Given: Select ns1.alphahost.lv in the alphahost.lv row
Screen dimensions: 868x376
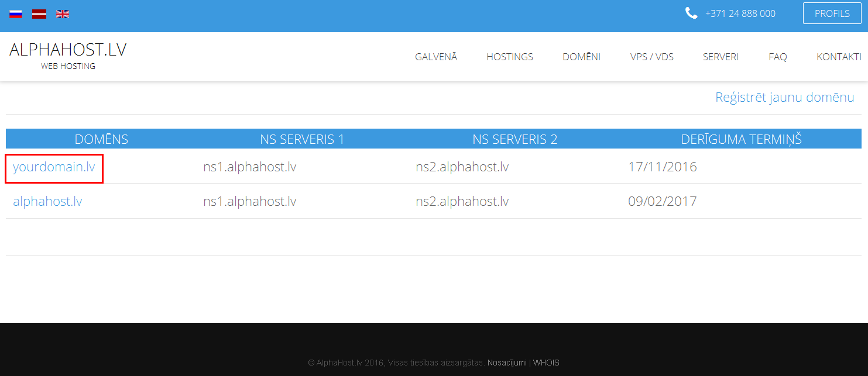Looking at the screenshot, I should click(x=250, y=202).
